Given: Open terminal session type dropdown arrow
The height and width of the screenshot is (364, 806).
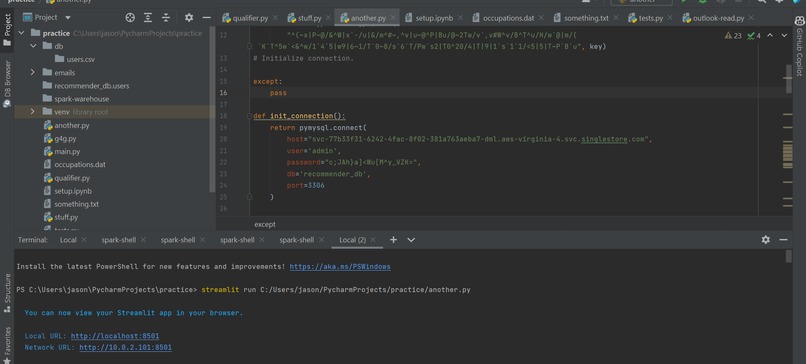Looking at the screenshot, I should click(x=411, y=240).
